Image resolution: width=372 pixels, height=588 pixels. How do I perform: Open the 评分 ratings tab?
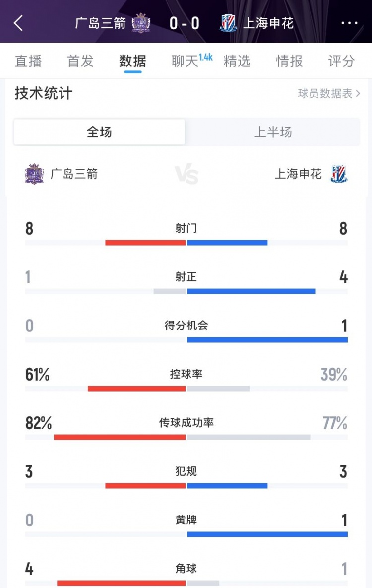[x=341, y=61]
